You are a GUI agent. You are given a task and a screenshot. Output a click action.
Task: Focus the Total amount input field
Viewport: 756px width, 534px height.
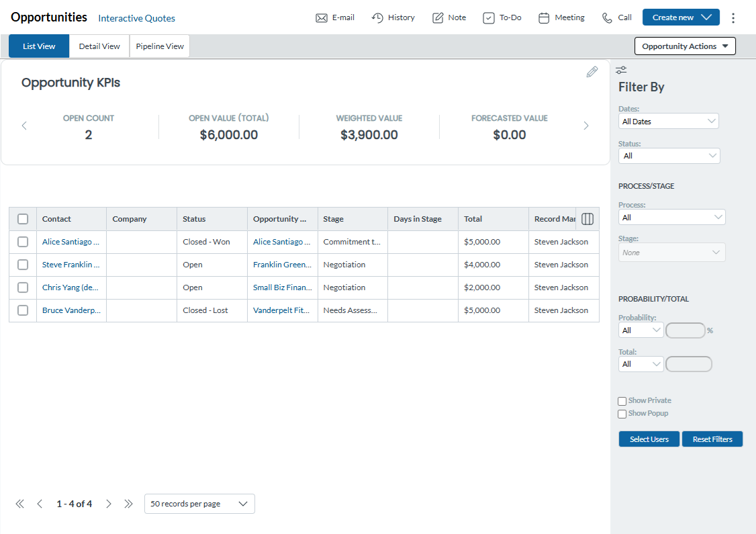688,364
